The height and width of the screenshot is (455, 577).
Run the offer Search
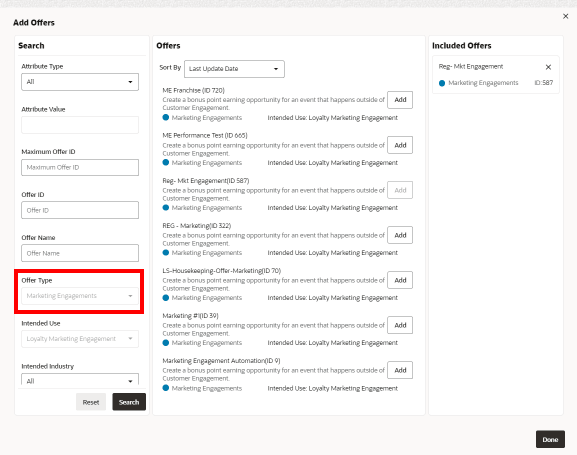click(129, 402)
